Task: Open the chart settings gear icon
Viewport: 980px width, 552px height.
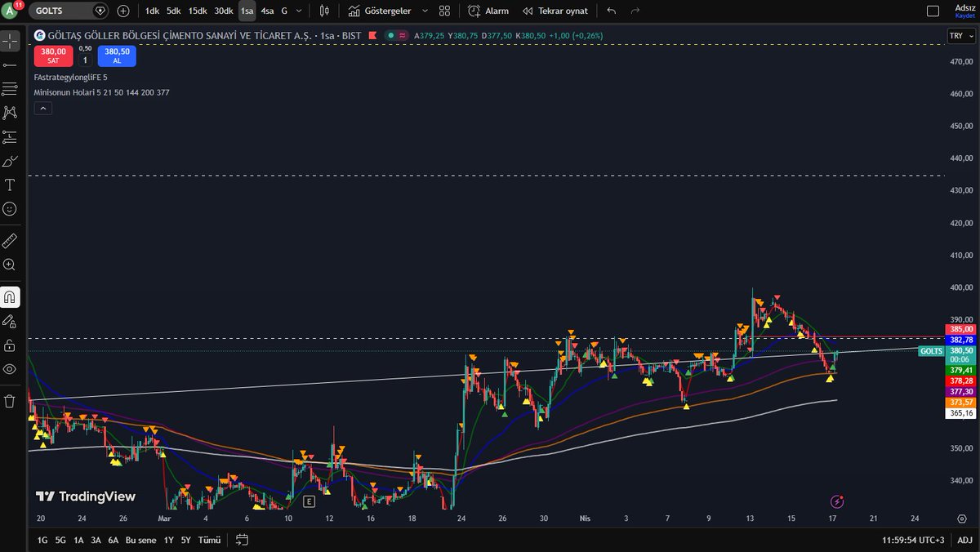Action: pyautogui.click(x=962, y=519)
